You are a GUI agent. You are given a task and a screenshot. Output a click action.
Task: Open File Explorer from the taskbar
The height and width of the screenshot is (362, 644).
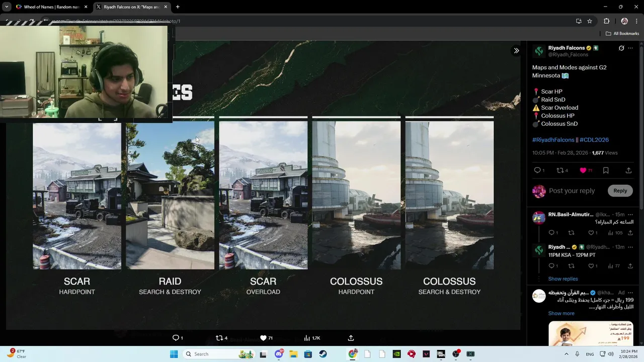point(293,354)
